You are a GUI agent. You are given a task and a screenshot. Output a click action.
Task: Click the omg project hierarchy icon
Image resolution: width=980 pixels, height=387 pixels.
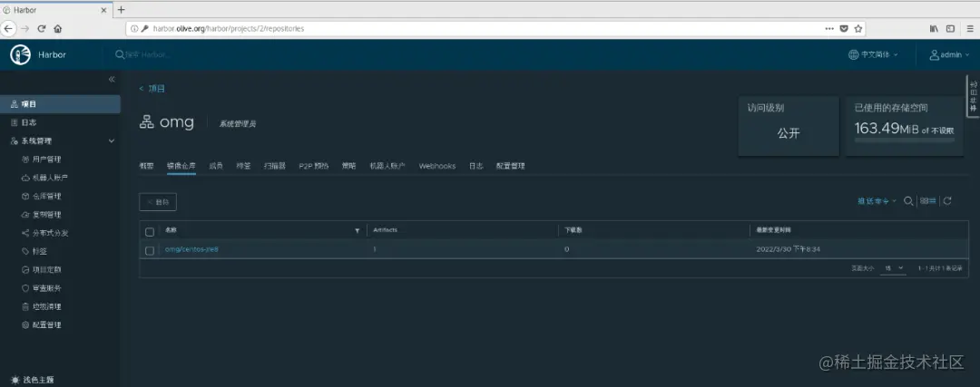146,121
